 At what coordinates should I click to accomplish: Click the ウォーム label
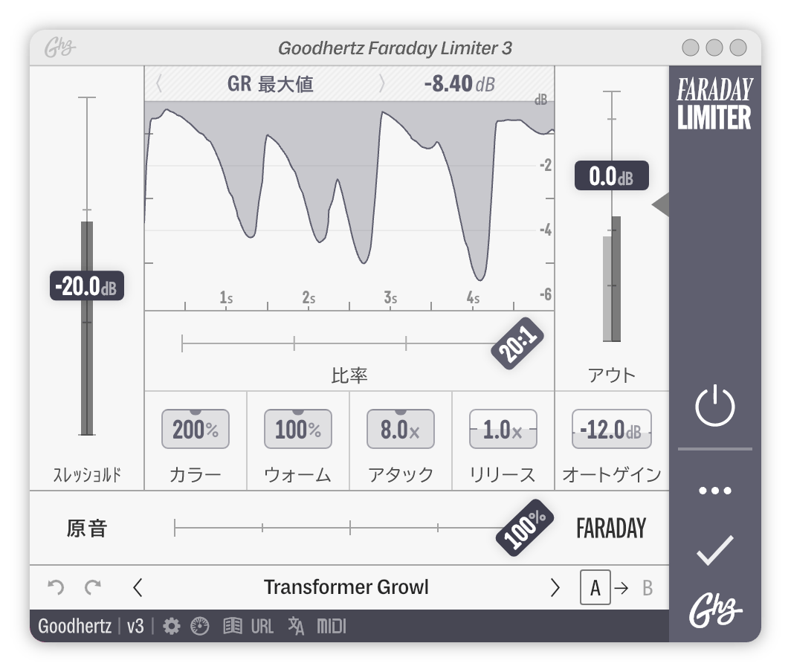pyautogui.click(x=297, y=474)
